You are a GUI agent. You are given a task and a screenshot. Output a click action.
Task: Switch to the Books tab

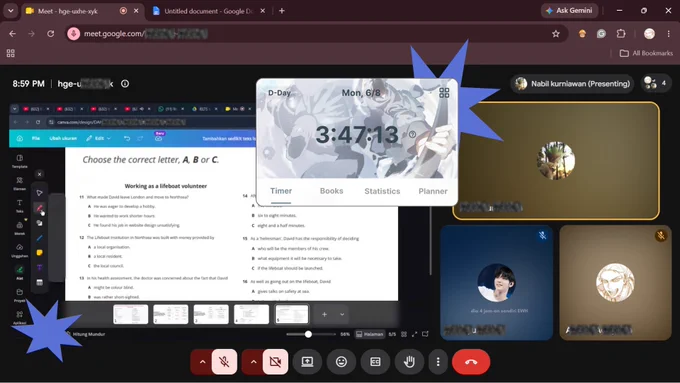pos(331,191)
